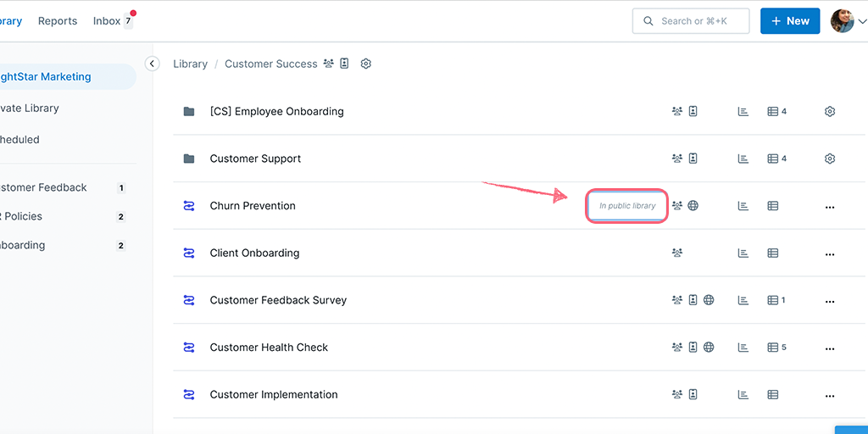The height and width of the screenshot is (434, 868).
Task: Collapse the left sidebar with chevron
Action: click(153, 64)
